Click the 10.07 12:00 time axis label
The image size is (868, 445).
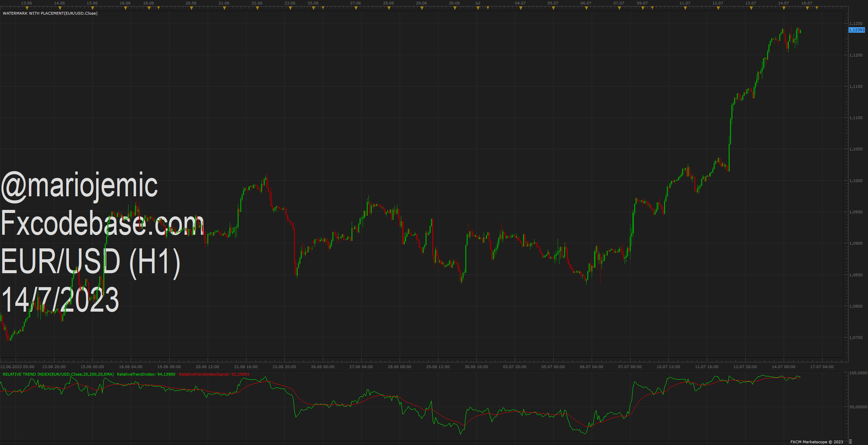click(668, 367)
